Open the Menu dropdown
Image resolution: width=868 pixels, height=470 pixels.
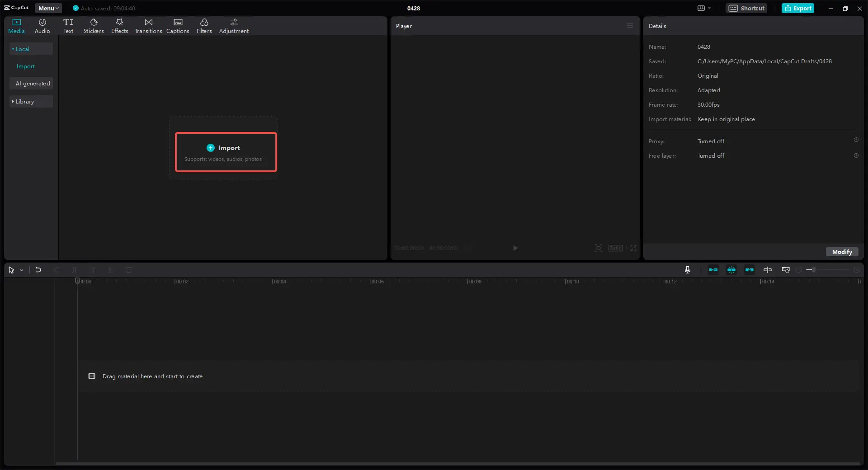[x=48, y=8]
